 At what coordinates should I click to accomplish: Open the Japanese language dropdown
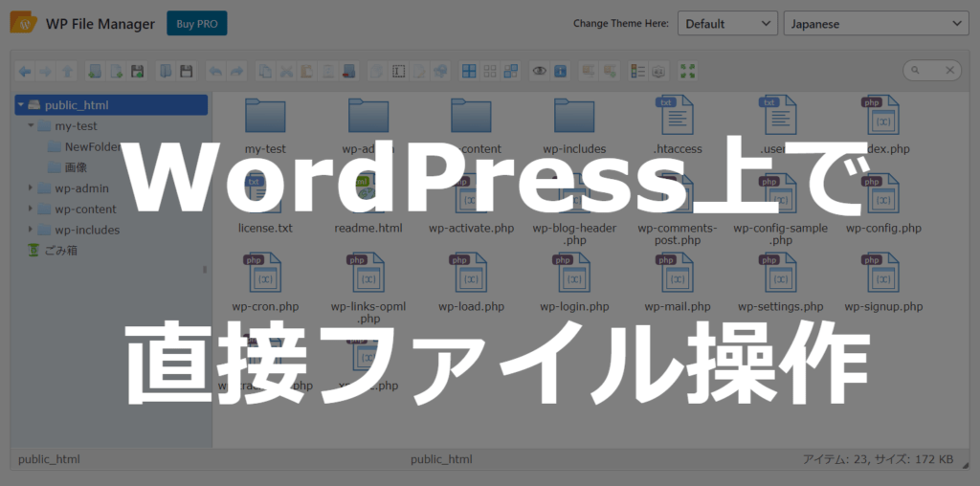876,24
